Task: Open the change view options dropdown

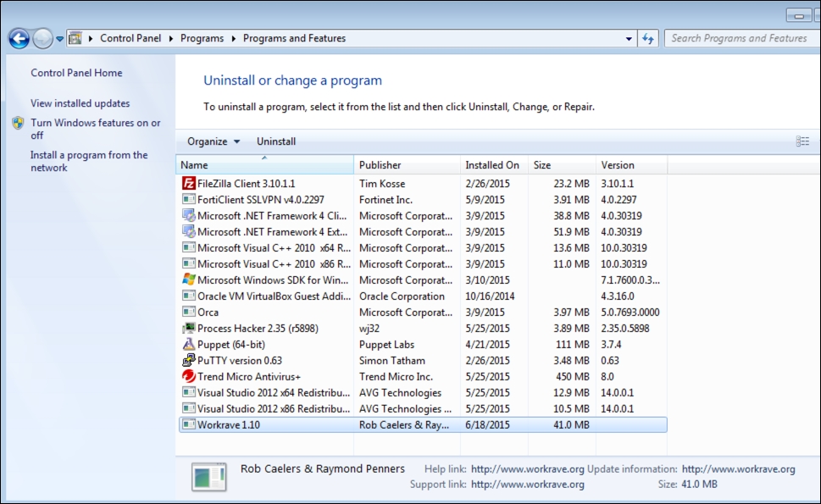Action: tap(802, 141)
